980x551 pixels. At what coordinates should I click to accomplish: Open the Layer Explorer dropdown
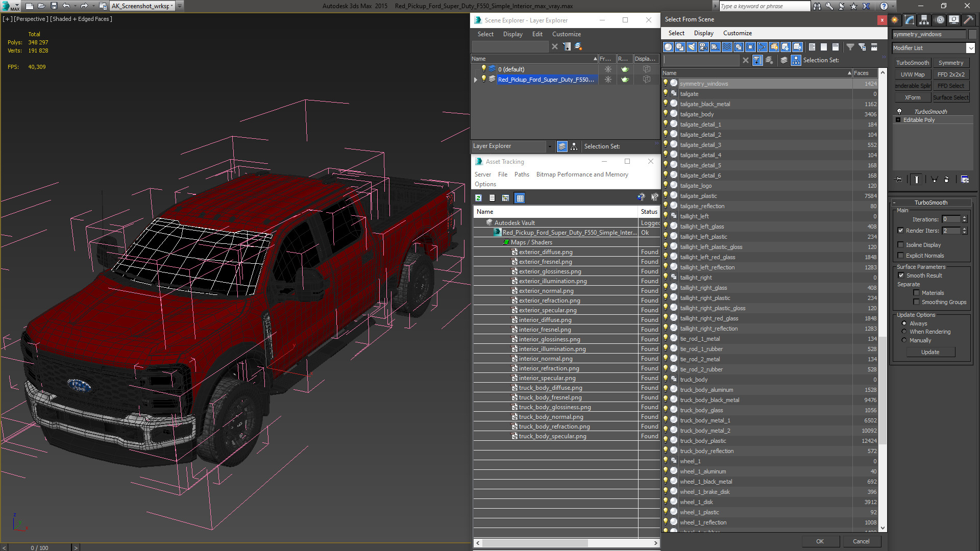click(550, 146)
